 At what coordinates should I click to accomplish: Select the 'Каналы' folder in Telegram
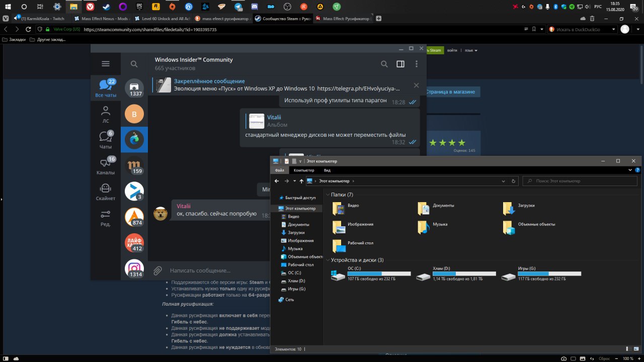[106, 166]
